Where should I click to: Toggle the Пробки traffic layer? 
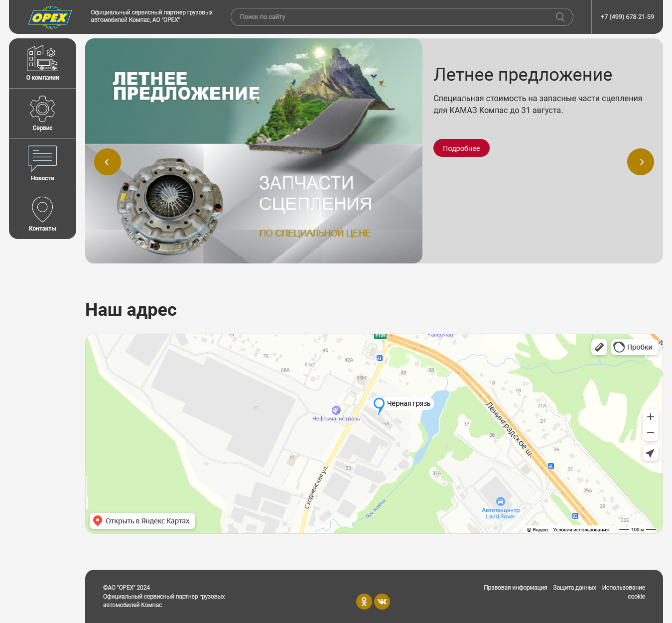point(634,347)
